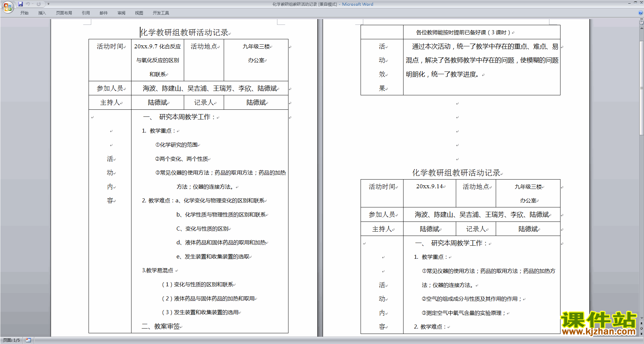The image size is (644, 344).
Task: Click the vertical scrollbar up arrow
Action: coord(641,28)
